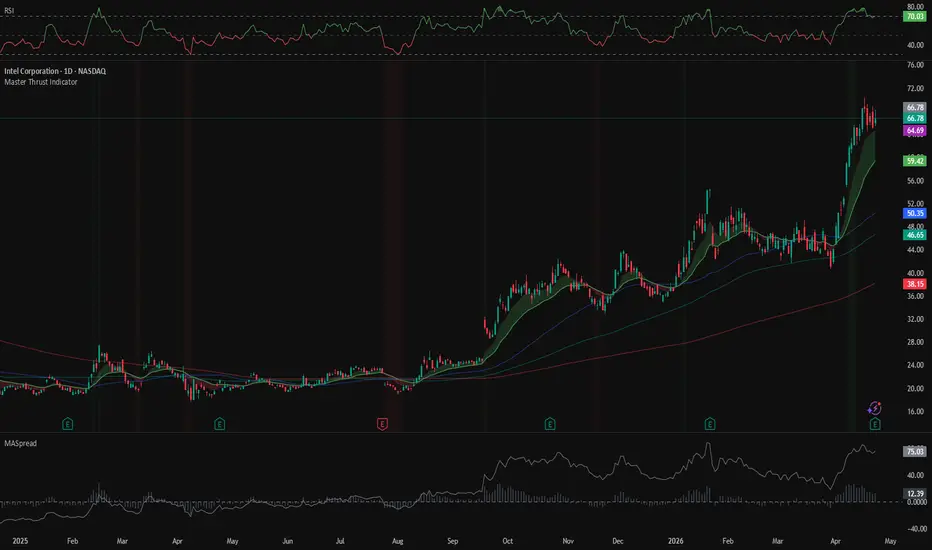Screen dimensions: 932x550
Task: Click the 20.00 price scale label
Action: (x=915, y=388)
